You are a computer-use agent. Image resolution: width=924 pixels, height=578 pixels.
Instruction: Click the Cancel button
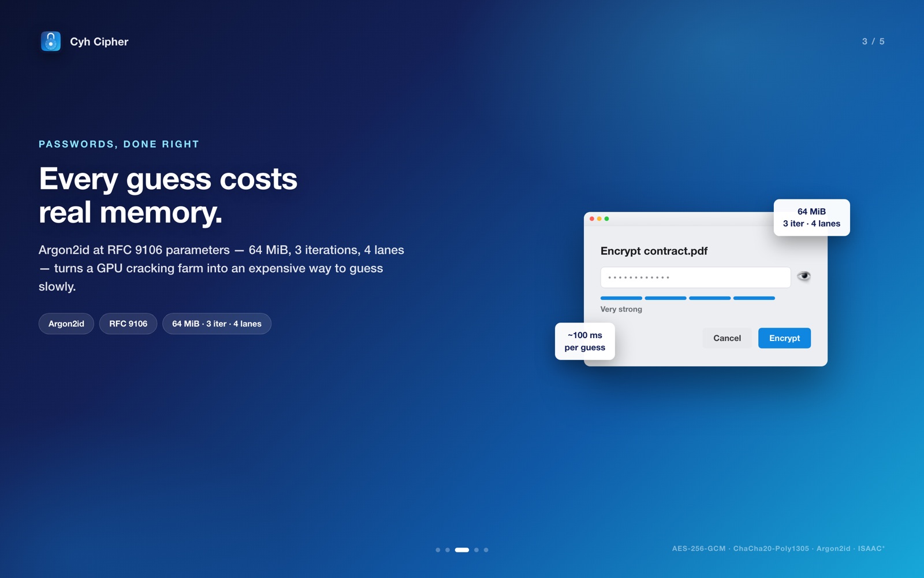(x=727, y=338)
